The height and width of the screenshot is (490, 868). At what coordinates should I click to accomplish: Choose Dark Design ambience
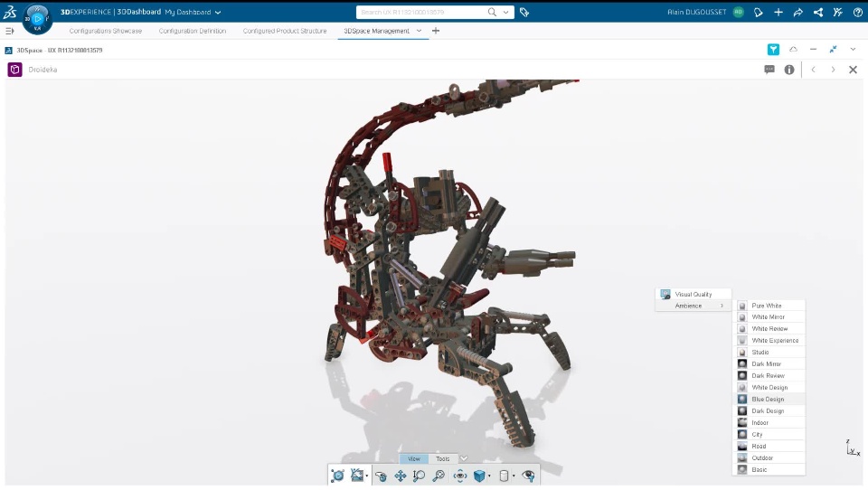coord(769,410)
